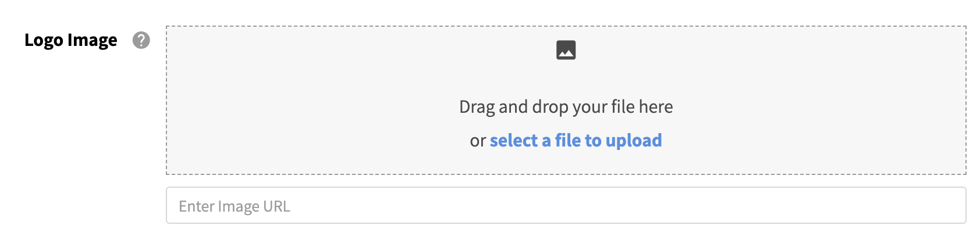Click the "select a file to upload" link

[x=576, y=141]
